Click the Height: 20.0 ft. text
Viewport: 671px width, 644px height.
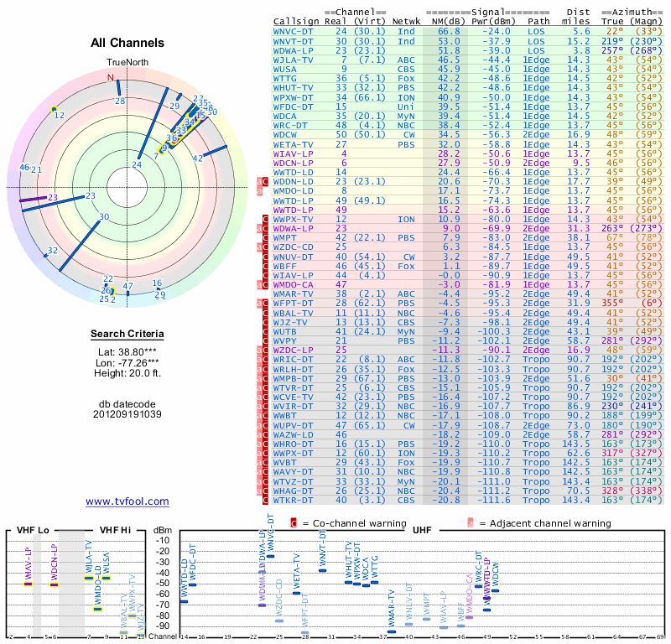click(127, 373)
